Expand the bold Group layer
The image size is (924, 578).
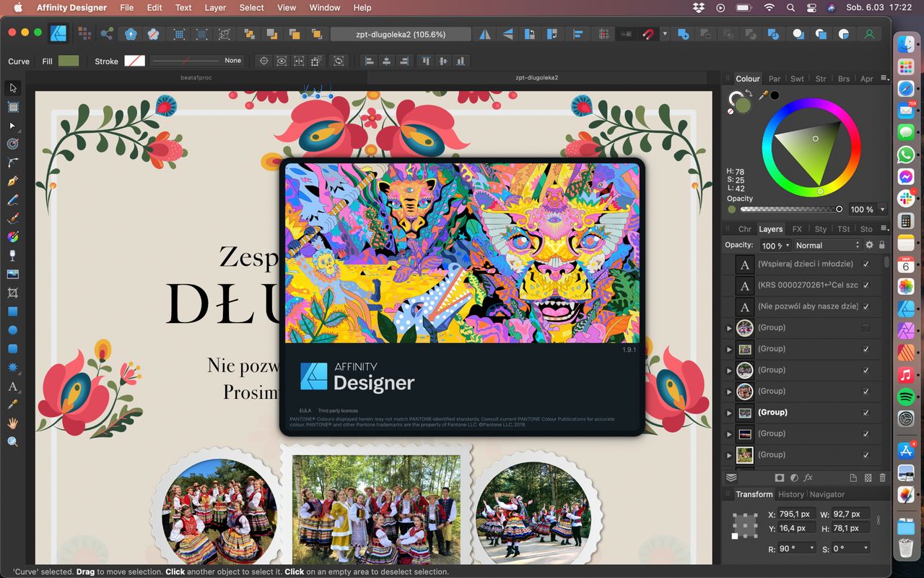728,413
